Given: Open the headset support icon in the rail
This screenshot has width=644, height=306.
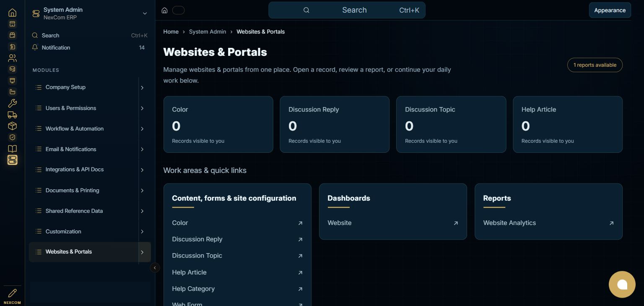Looking at the screenshot, I should tap(12, 69).
